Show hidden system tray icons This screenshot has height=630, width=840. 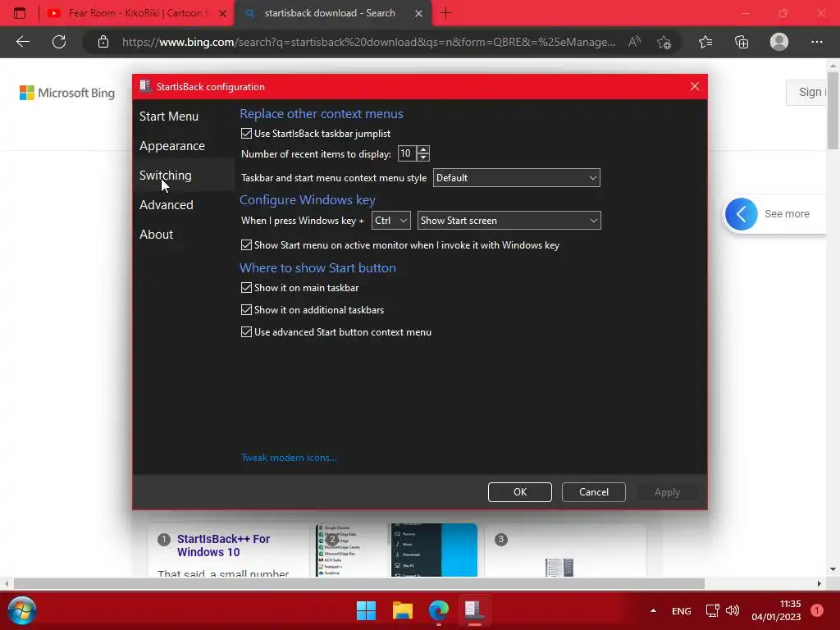pos(653,610)
